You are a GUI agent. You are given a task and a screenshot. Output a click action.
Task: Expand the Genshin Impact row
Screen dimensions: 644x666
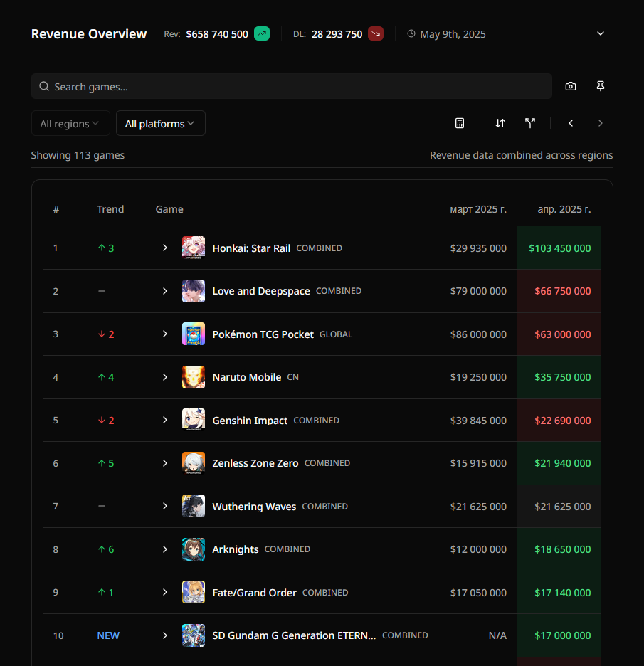coord(165,420)
